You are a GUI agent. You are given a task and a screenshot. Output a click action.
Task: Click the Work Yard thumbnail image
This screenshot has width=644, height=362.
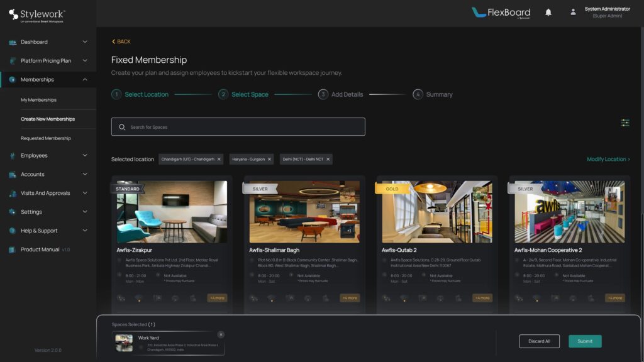[124, 343]
